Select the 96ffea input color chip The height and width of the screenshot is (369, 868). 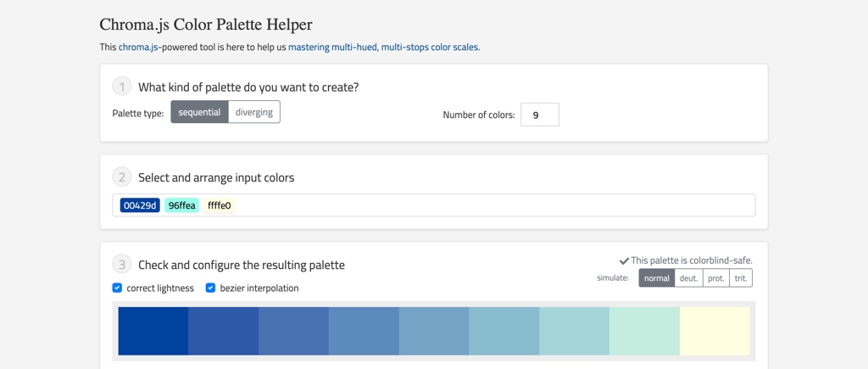[x=181, y=205]
